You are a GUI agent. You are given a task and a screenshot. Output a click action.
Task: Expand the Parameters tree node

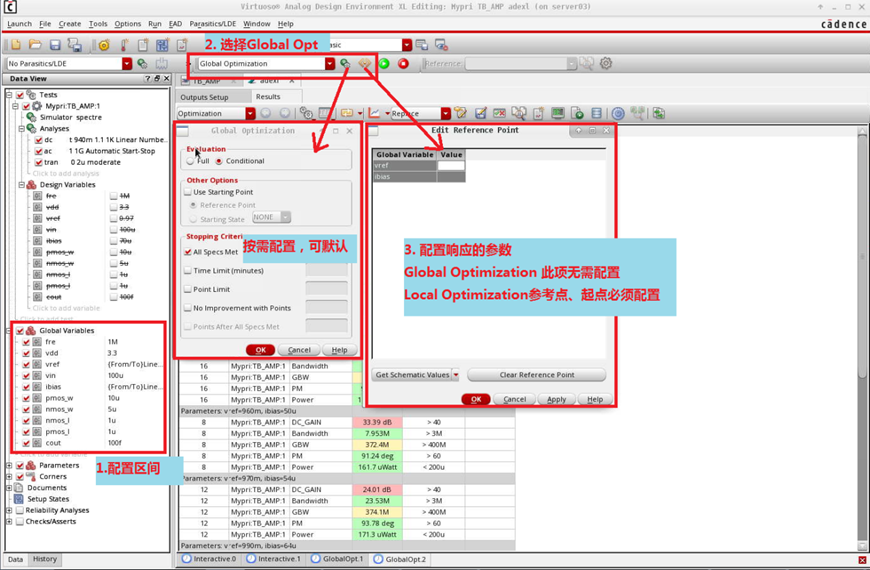click(9, 465)
